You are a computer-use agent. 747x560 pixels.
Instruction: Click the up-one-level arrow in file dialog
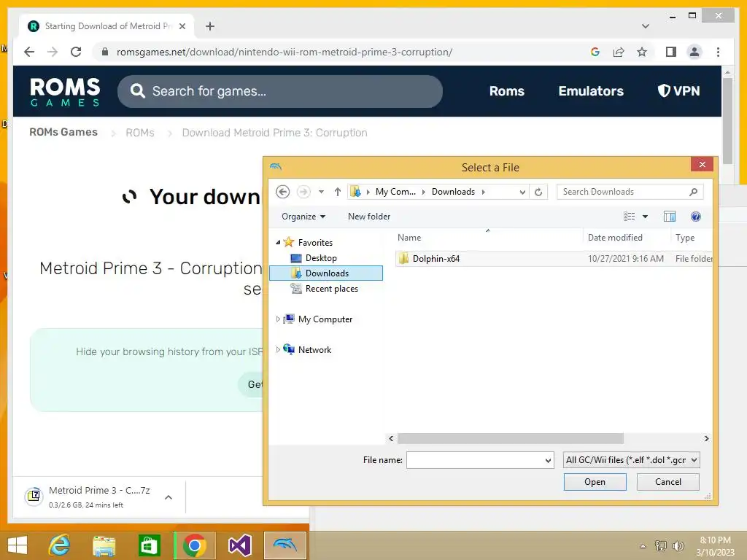(338, 192)
